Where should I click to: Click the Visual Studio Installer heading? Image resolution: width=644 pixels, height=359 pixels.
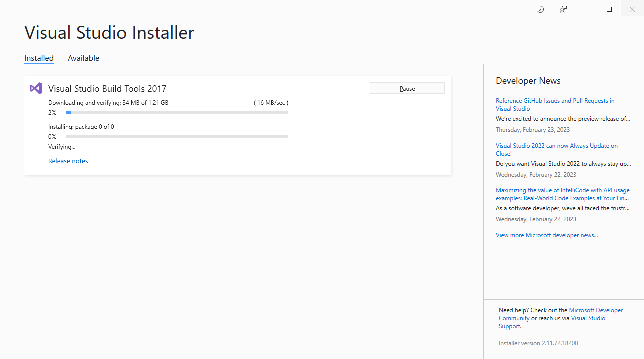click(109, 33)
